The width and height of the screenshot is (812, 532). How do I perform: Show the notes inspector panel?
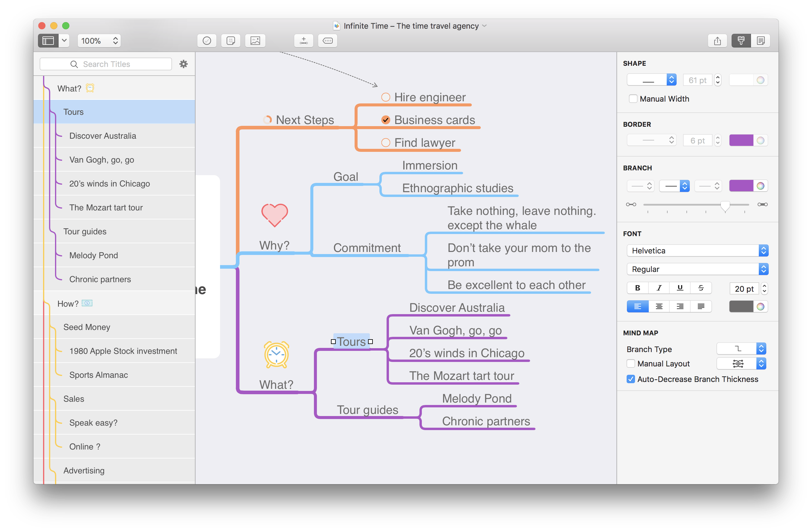click(761, 41)
